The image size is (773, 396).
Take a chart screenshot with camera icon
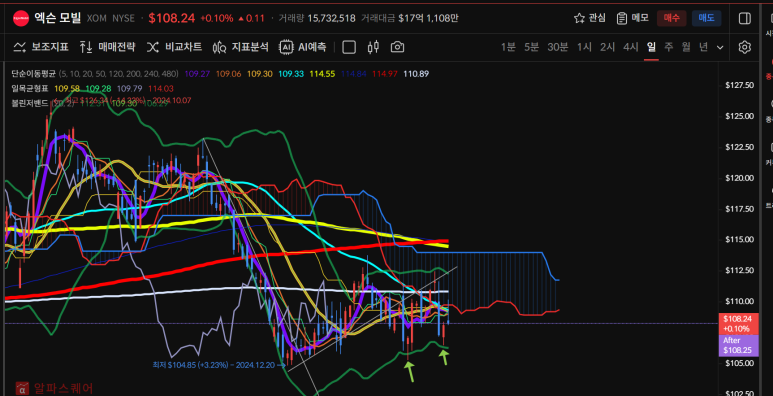[397, 47]
